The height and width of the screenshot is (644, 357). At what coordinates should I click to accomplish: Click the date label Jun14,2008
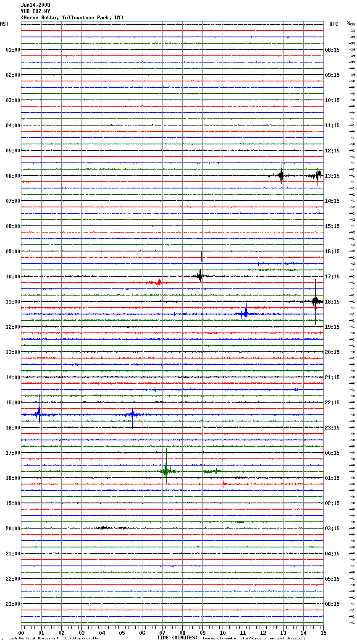35,5
